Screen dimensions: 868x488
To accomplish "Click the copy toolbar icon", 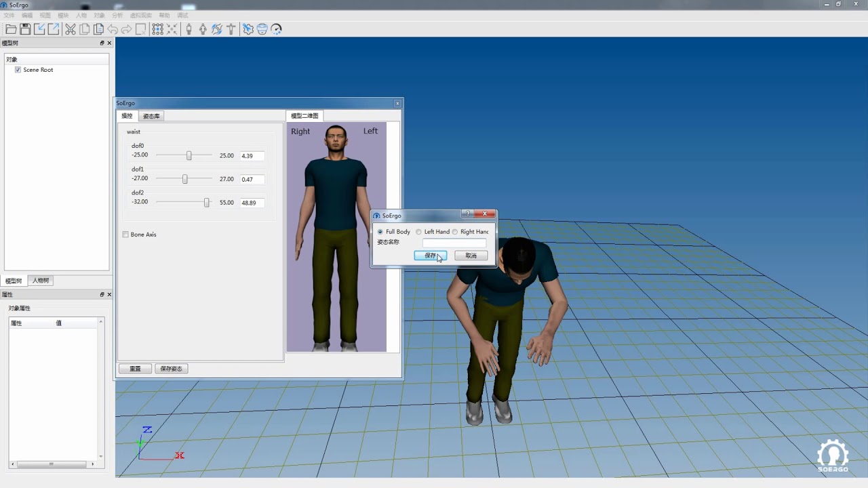I will pyautogui.click(x=85, y=29).
